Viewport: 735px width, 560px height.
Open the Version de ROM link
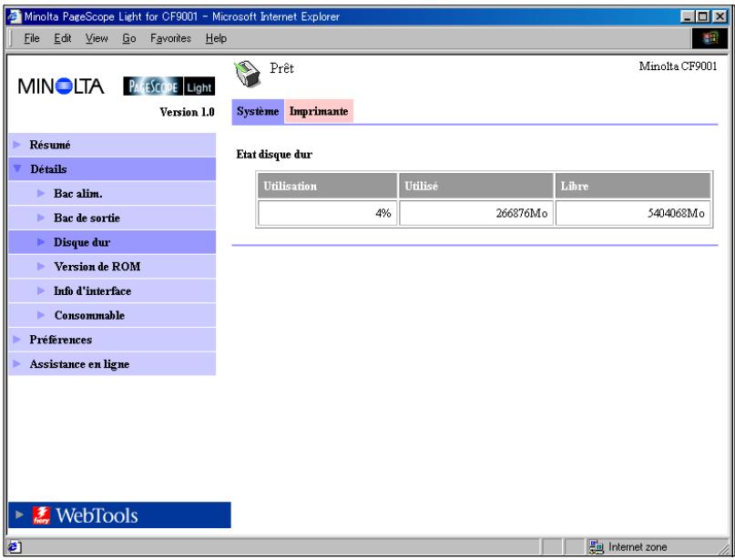[97, 267]
